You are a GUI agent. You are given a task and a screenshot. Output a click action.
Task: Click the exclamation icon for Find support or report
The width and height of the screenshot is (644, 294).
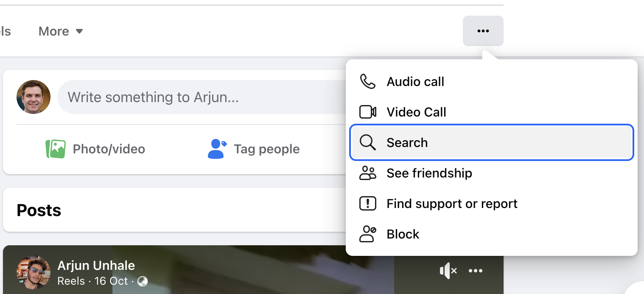367,203
